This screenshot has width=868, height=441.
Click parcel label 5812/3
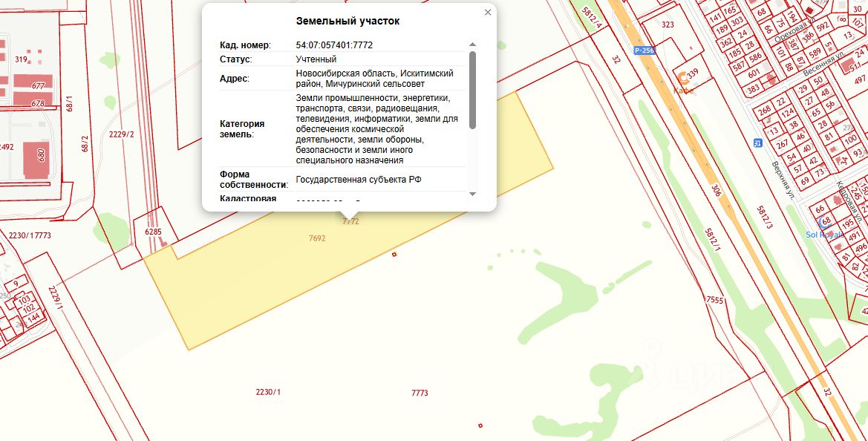(765, 218)
